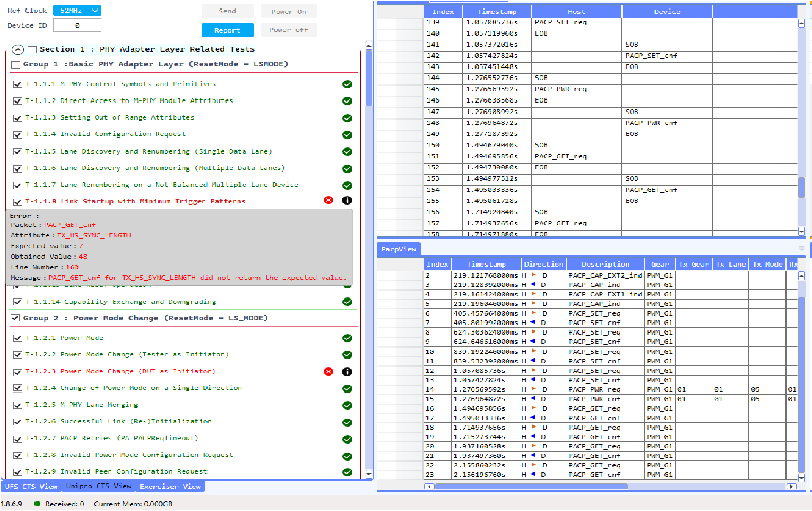The image size is (812, 511).
Task: Toggle checkbox for T-1.1.8 Link Startup test
Action: click(18, 202)
